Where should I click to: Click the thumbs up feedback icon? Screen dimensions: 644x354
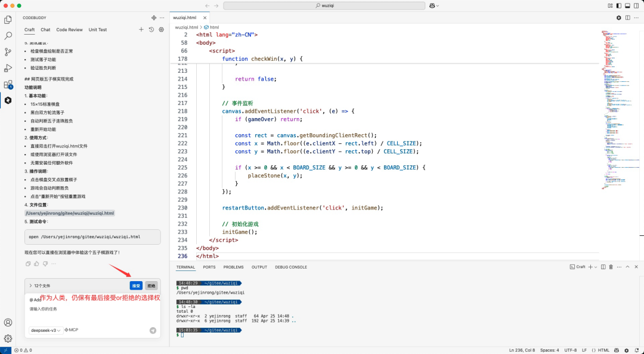coord(36,263)
